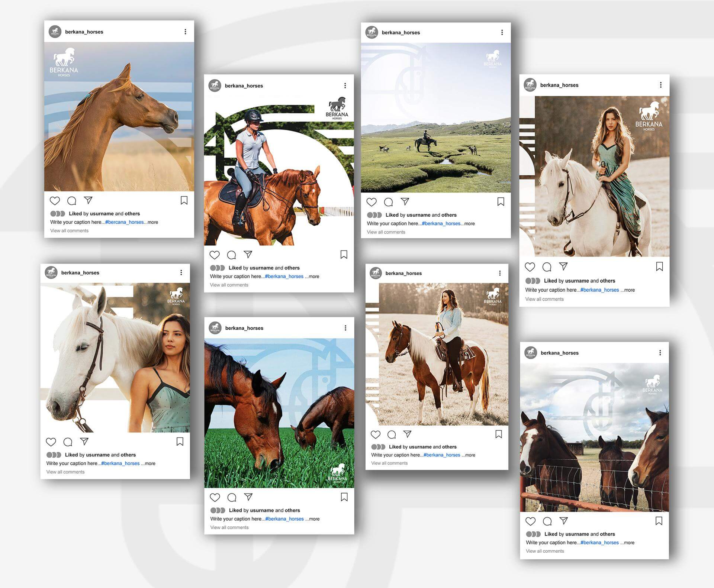This screenshot has width=714, height=588.
Task: Open options on horses behind fence post
Action: point(660,353)
